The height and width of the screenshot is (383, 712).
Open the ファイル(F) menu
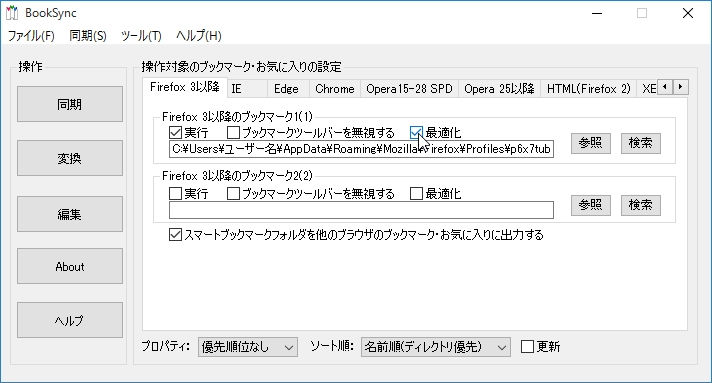point(31,36)
